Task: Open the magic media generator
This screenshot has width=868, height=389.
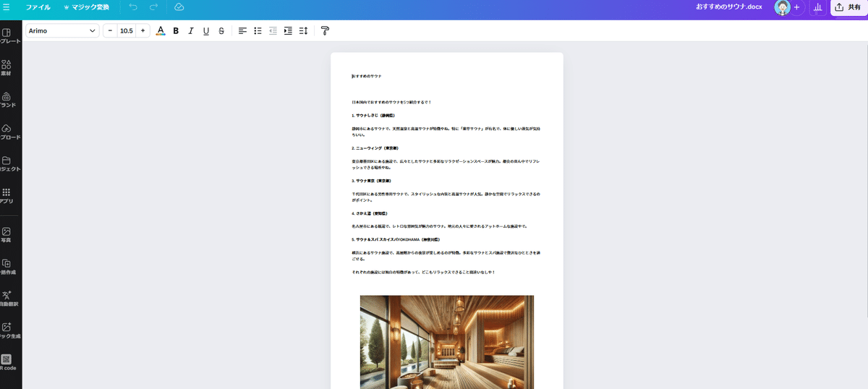Action: [9, 330]
